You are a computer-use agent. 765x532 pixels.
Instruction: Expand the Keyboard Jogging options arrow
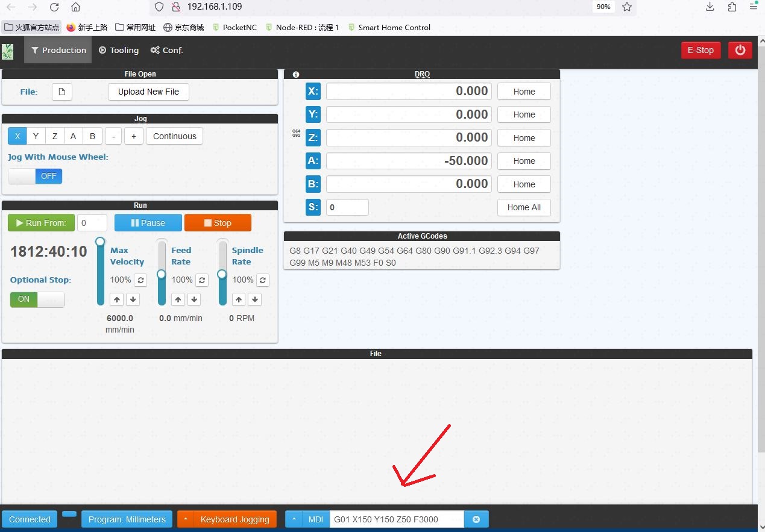tap(186, 519)
